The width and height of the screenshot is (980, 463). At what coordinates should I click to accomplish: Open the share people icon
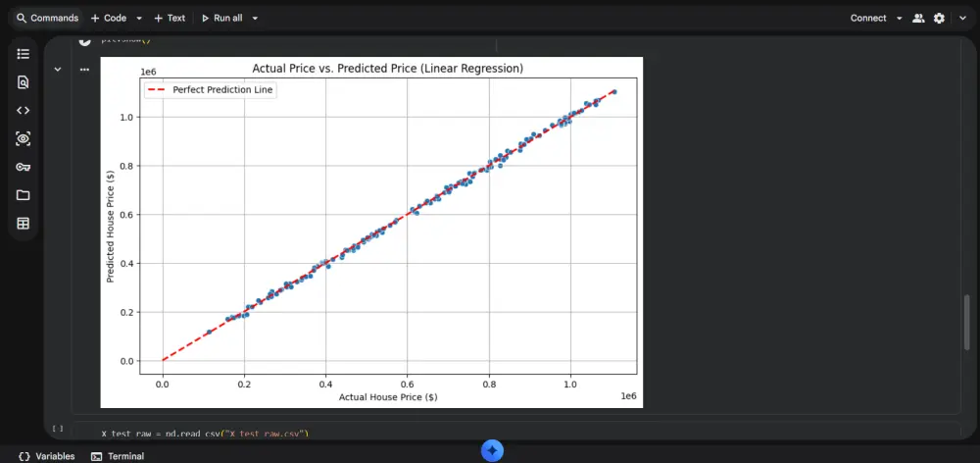click(x=918, y=18)
